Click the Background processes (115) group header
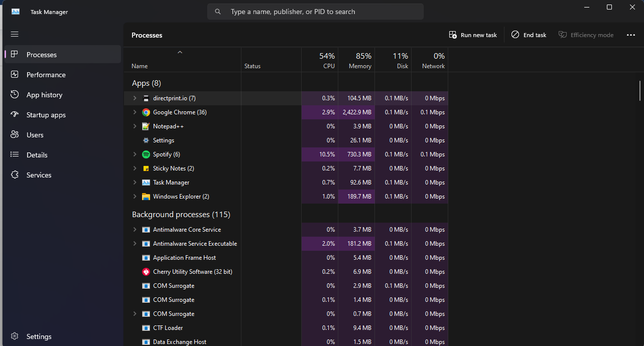644x346 pixels. [x=181, y=215]
